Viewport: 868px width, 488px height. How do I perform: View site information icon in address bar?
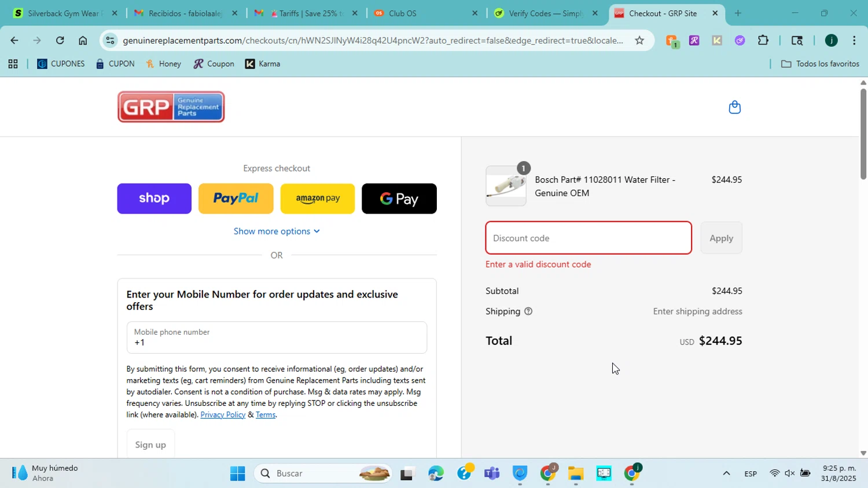[111, 41]
